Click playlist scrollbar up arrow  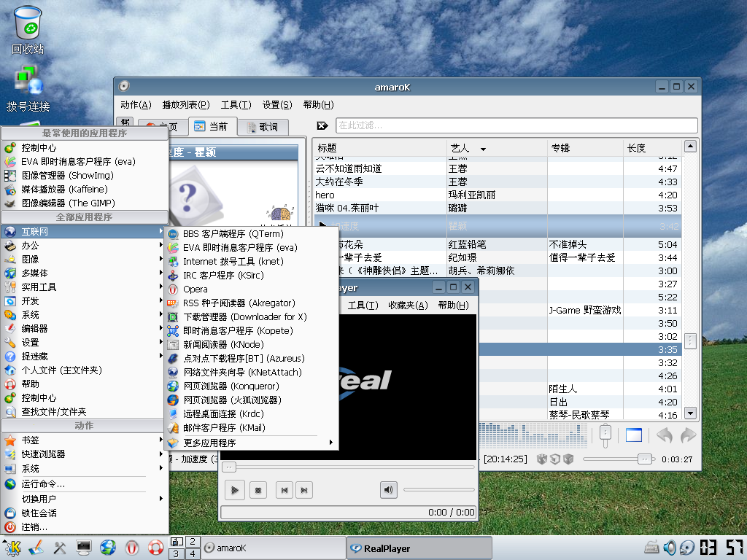click(x=690, y=146)
